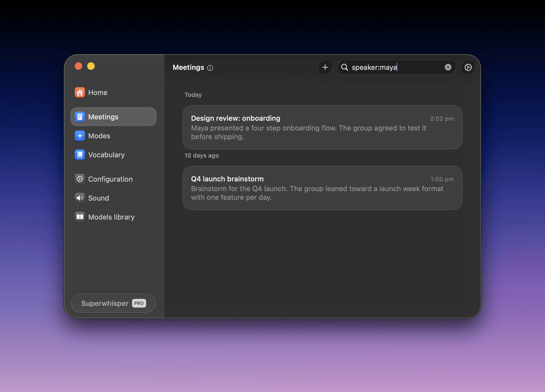This screenshot has width=545, height=392.
Task: Click the Superwhisper PRO button
Action: tap(113, 303)
